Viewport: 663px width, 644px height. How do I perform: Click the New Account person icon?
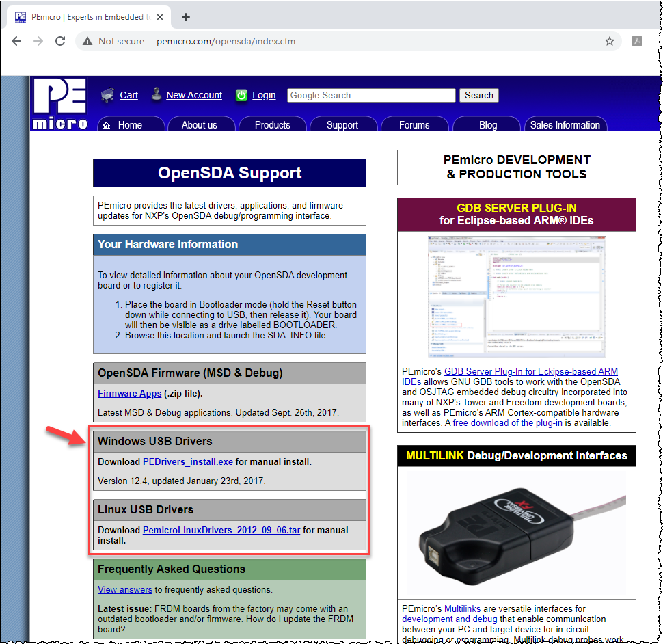coord(156,94)
